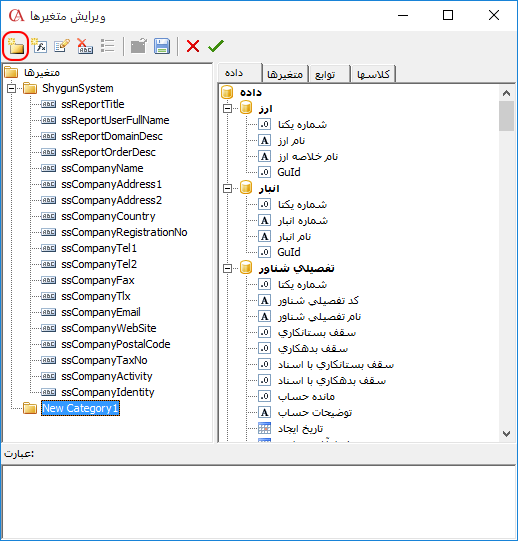Click the scroll down arrow in data panel
This screenshot has width=518, height=541.
[x=506, y=434]
